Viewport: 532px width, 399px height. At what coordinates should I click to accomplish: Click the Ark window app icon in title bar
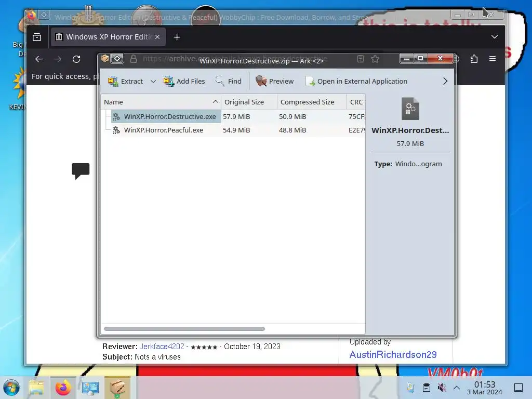(105, 59)
